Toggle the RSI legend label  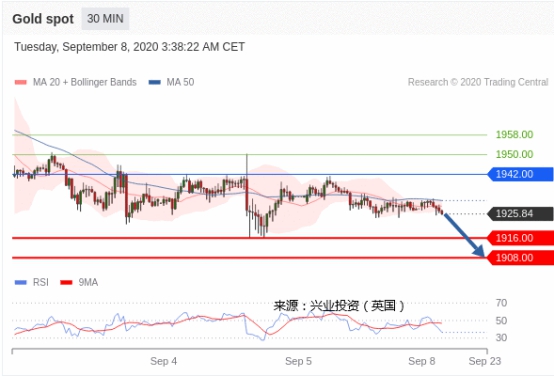(41, 282)
